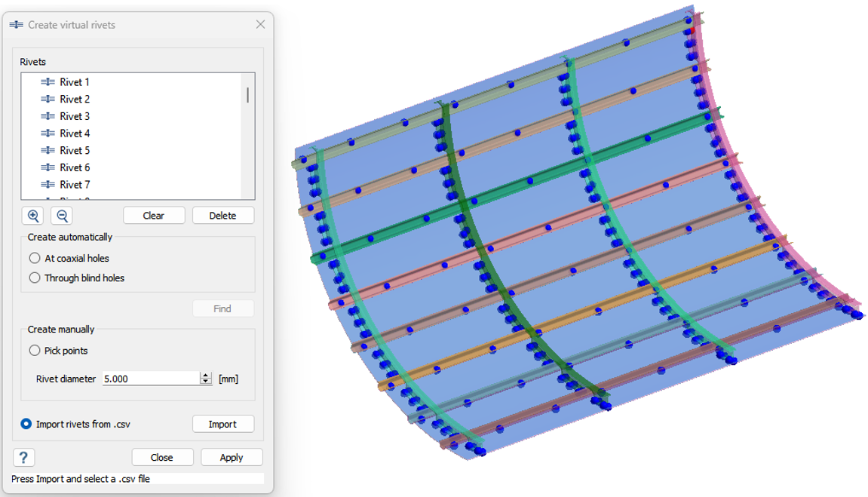Click the rivet icon beside Rivet 7

[x=48, y=185]
